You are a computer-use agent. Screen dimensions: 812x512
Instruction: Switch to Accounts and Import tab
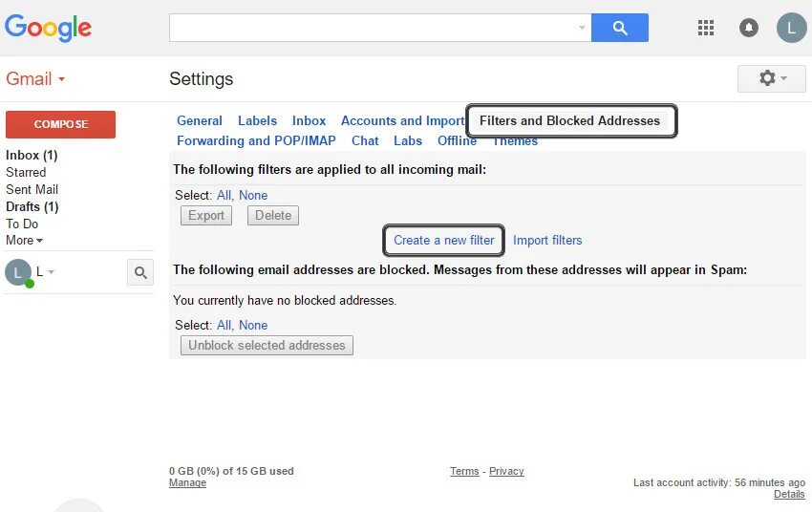pyautogui.click(x=402, y=120)
